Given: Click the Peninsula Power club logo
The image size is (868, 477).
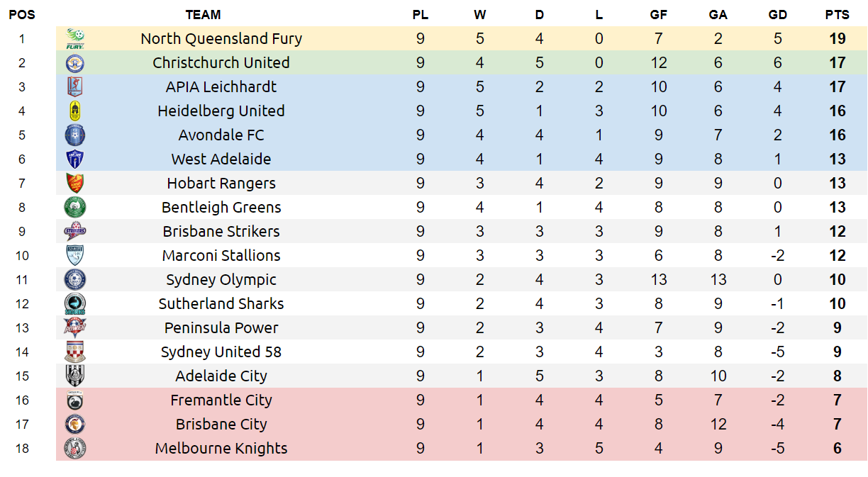Looking at the screenshot, I should pos(74,328).
